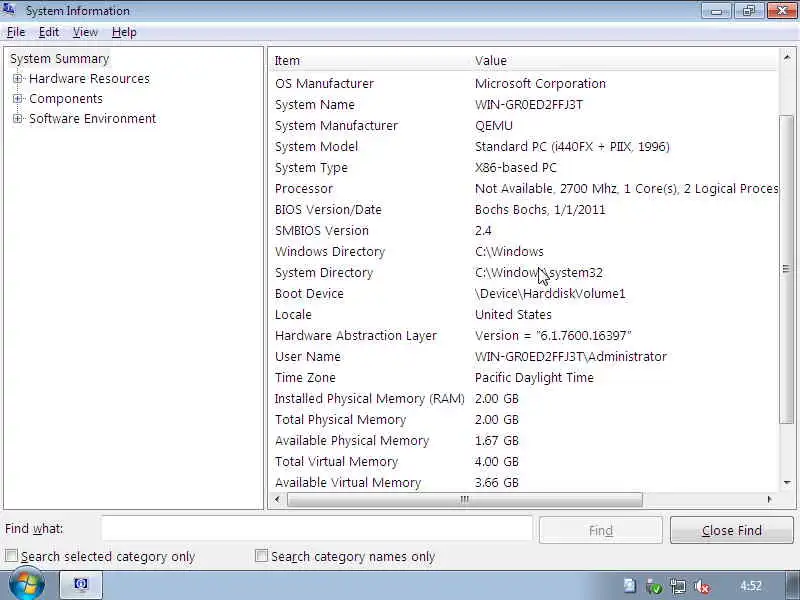The width and height of the screenshot is (800, 600).
Task: Click the Close Find button
Action: (732, 531)
